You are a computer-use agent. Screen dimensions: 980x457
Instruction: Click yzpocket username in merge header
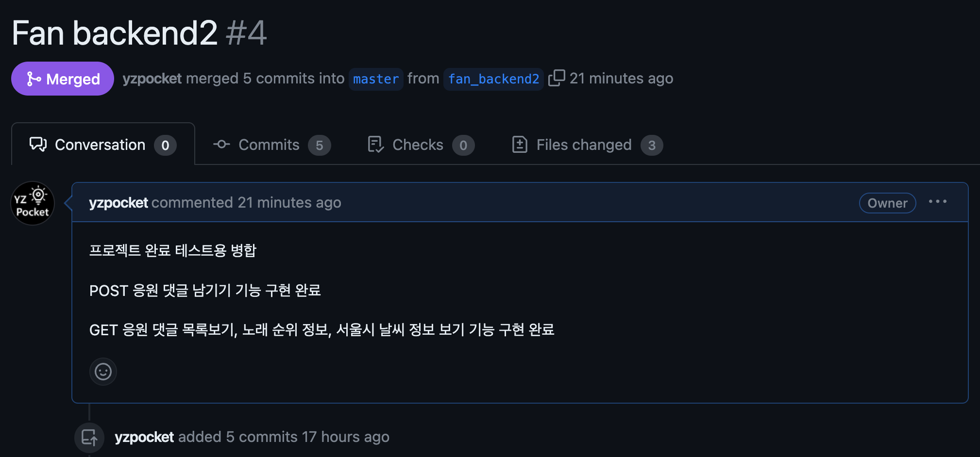click(x=152, y=78)
